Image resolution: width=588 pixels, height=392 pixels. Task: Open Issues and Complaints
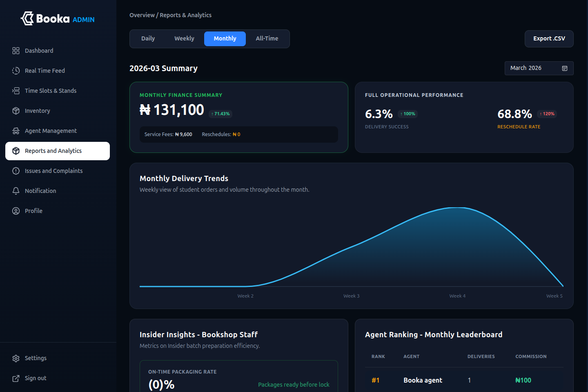[x=58, y=171]
